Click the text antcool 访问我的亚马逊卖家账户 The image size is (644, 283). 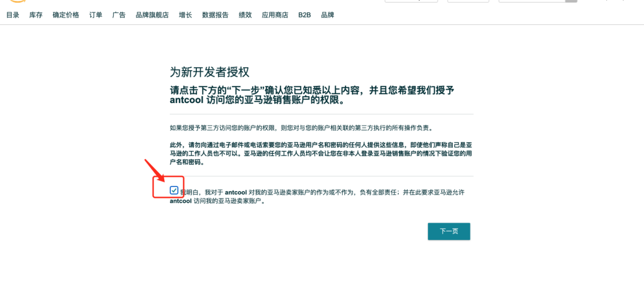point(217,201)
